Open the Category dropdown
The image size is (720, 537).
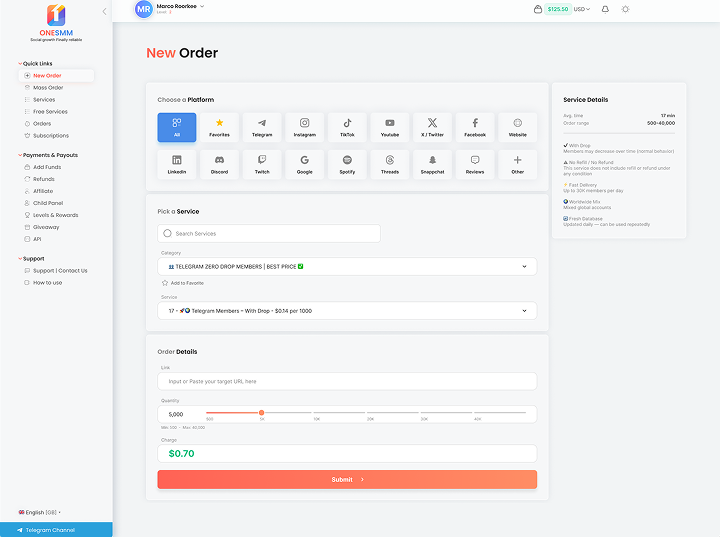pos(347,266)
